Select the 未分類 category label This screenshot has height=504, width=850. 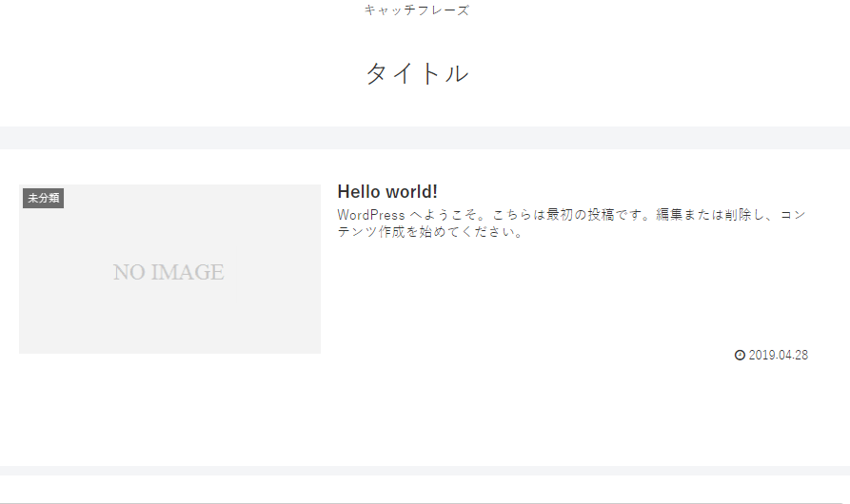point(44,198)
